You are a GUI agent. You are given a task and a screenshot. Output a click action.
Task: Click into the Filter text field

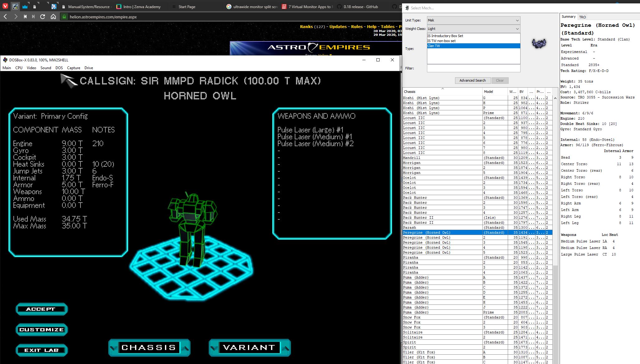(x=473, y=68)
